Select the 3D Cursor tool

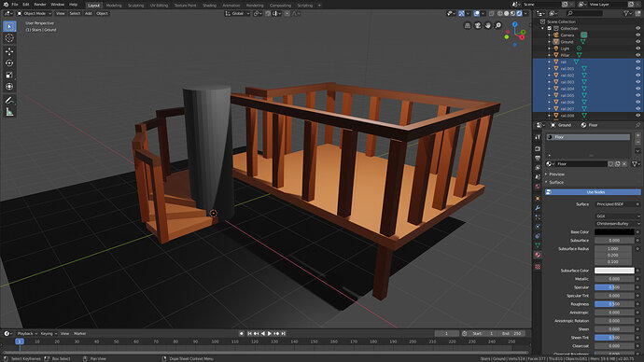point(9,37)
